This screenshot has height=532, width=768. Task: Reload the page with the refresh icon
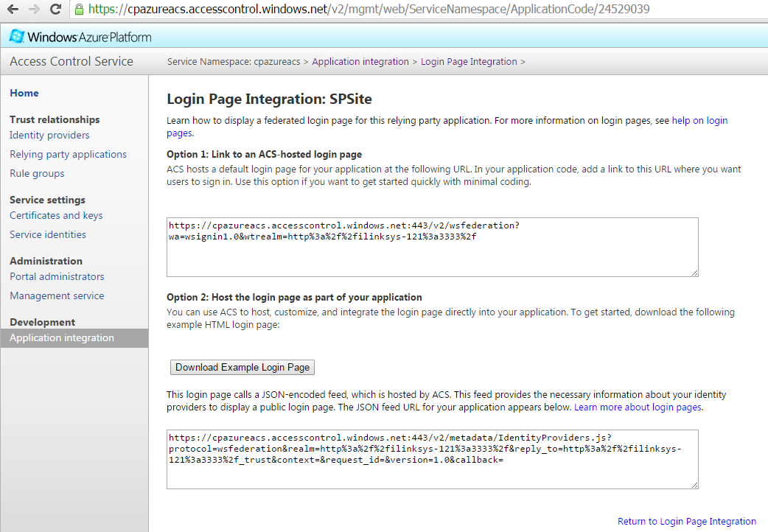click(56, 10)
